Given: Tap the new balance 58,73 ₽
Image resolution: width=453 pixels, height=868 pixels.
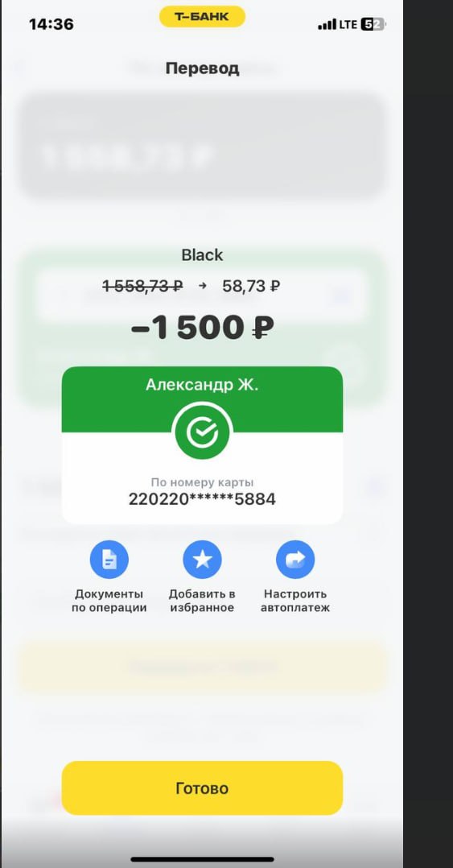Looking at the screenshot, I should [x=251, y=286].
